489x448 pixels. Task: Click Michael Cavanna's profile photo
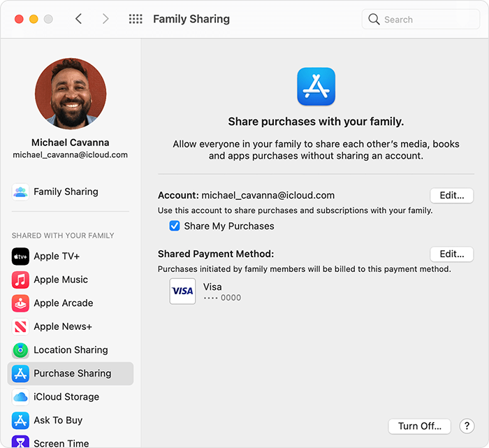point(71,94)
